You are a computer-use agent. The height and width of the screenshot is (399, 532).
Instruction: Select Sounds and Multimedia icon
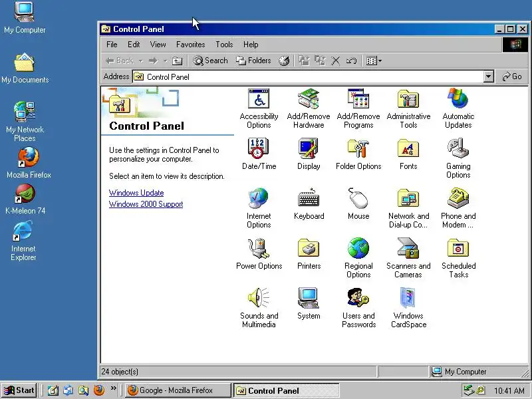259,308
